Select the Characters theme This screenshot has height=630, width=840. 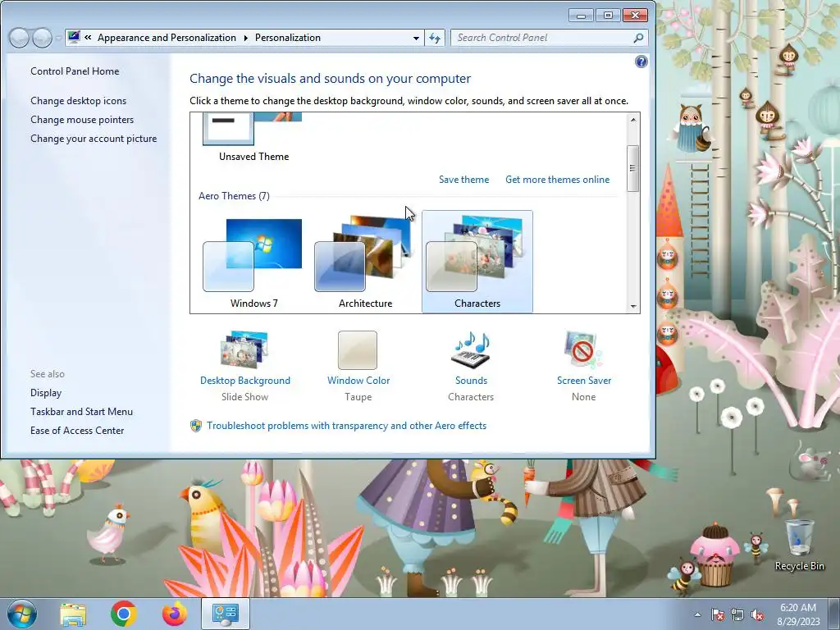[x=477, y=262]
